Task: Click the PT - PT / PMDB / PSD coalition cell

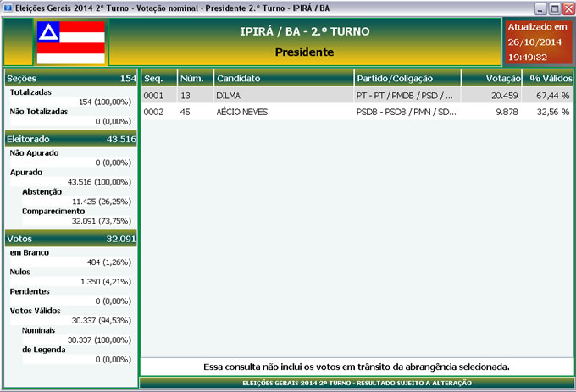Action: click(404, 96)
